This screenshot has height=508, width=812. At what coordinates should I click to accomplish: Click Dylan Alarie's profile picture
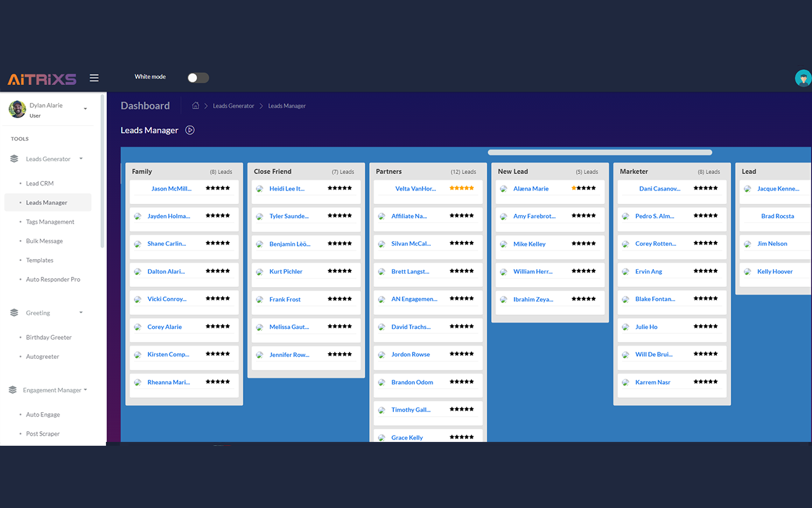tap(16, 109)
